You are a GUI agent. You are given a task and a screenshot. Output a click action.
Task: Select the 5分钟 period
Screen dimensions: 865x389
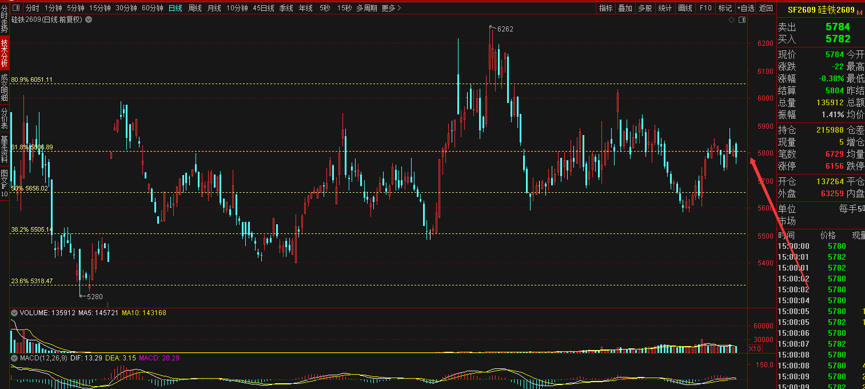tap(76, 8)
